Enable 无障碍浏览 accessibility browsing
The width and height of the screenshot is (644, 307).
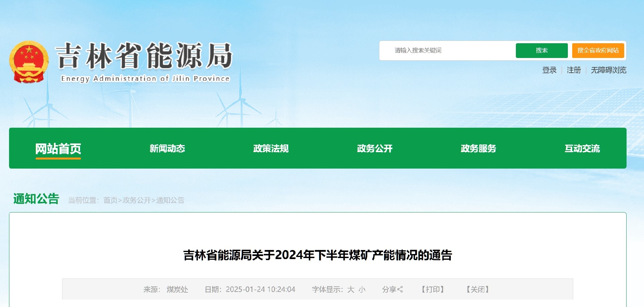coord(608,70)
